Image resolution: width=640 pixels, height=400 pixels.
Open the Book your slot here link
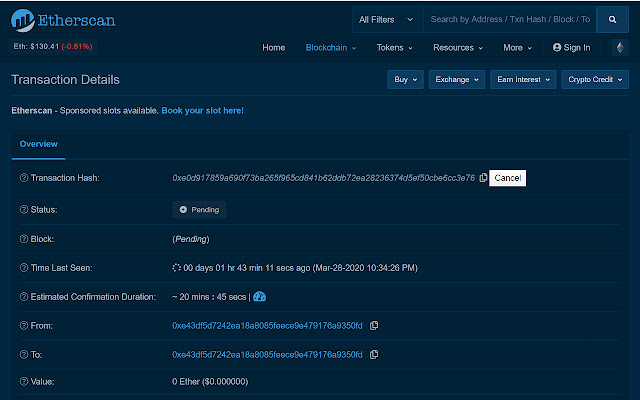tap(202, 111)
